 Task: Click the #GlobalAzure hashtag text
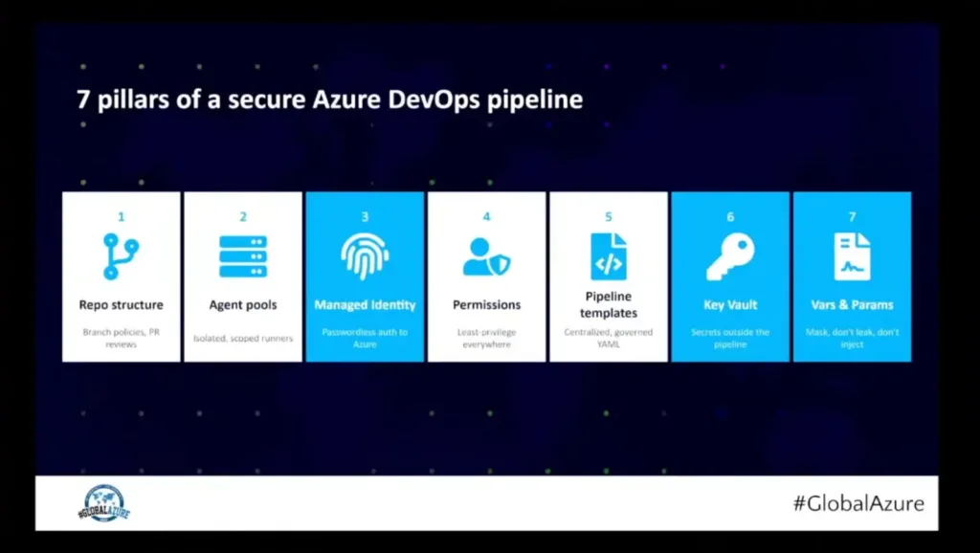(858, 503)
